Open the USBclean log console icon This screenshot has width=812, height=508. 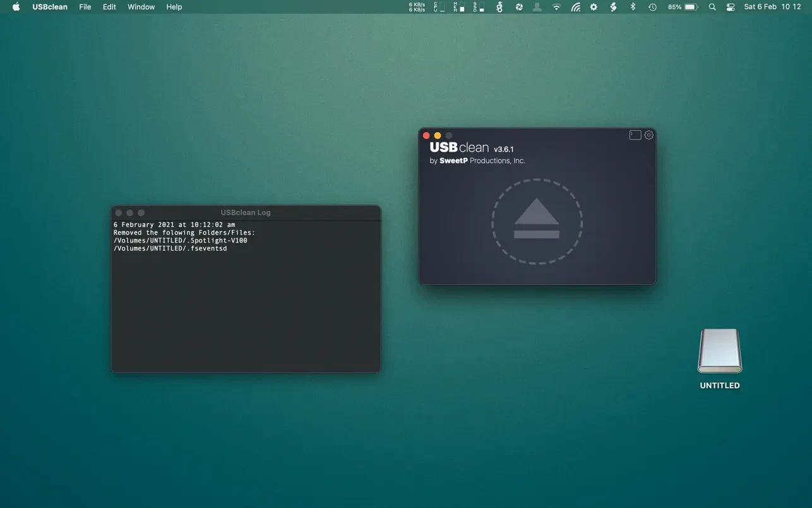coord(635,135)
